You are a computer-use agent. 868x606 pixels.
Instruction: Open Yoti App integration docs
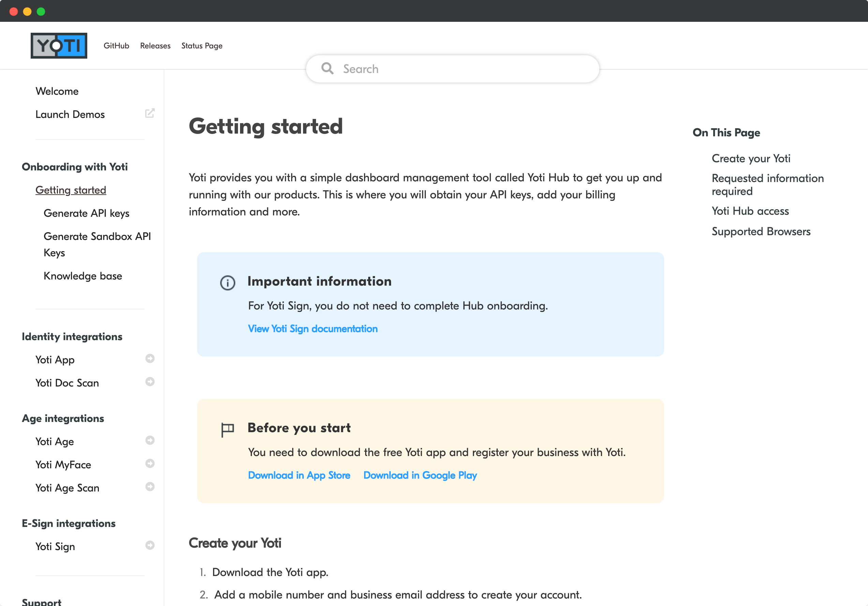point(55,360)
